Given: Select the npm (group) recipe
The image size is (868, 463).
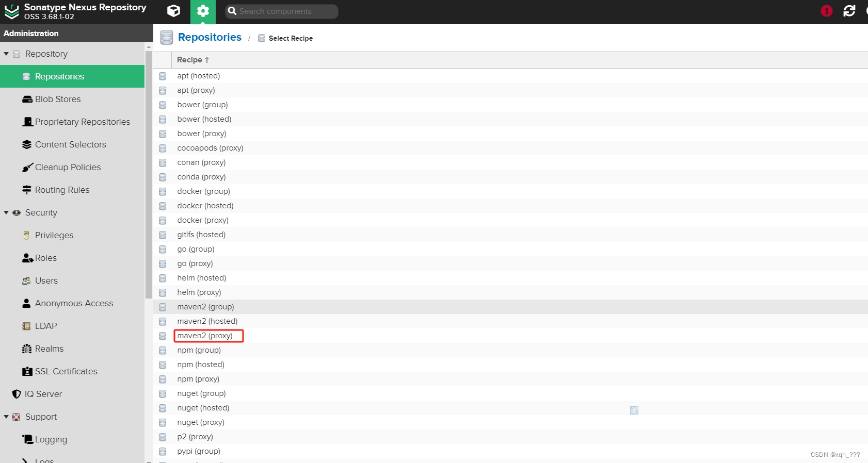Looking at the screenshot, I should point(199,350).
